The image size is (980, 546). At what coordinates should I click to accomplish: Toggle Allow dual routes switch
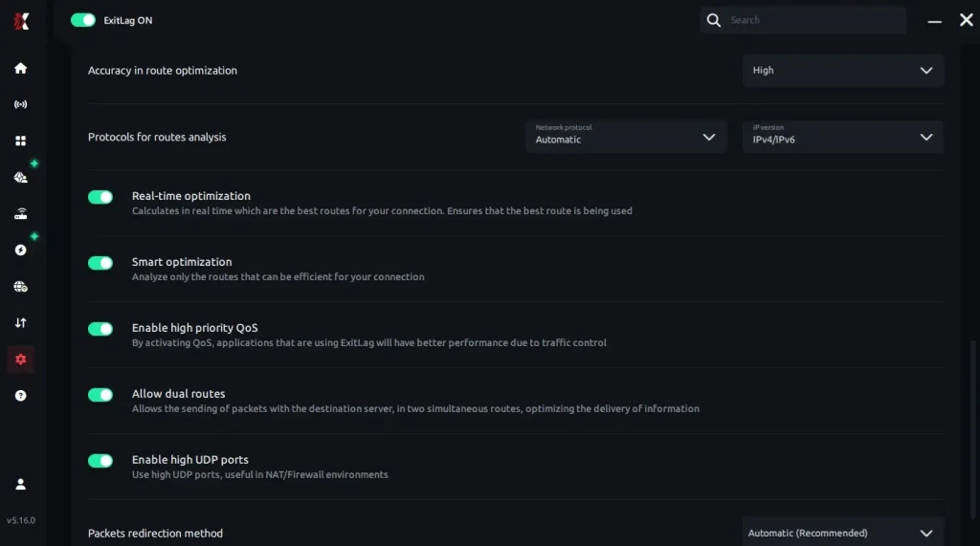(x=100, y=395)
